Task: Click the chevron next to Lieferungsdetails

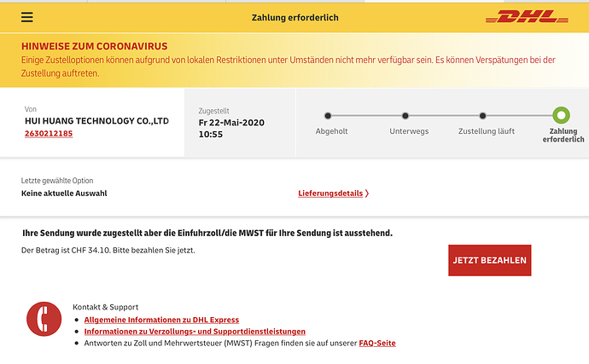Action: (x=367, y=194)
